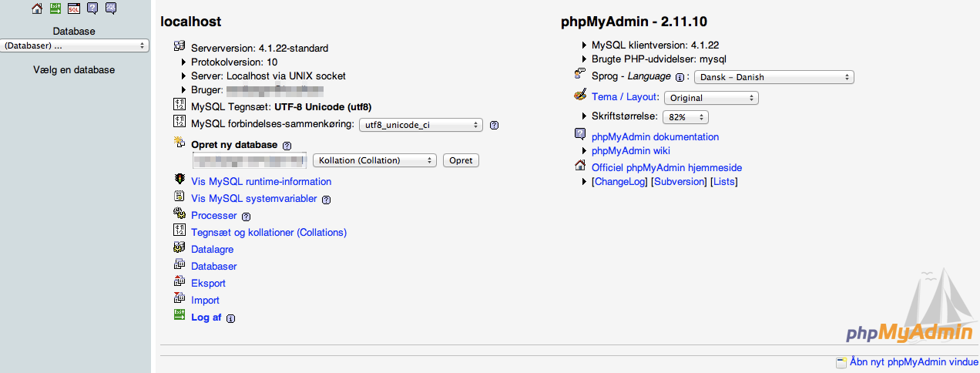Click Brugte PHP-udvidelser: mysql text
This screenshot has height=373, width=980.
[659, 59]
